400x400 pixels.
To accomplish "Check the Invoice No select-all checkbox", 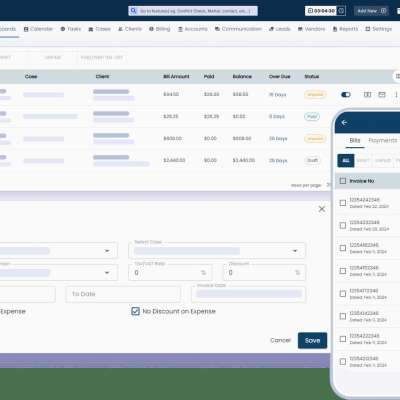I will pyautogui.click(x=343, y=181).
